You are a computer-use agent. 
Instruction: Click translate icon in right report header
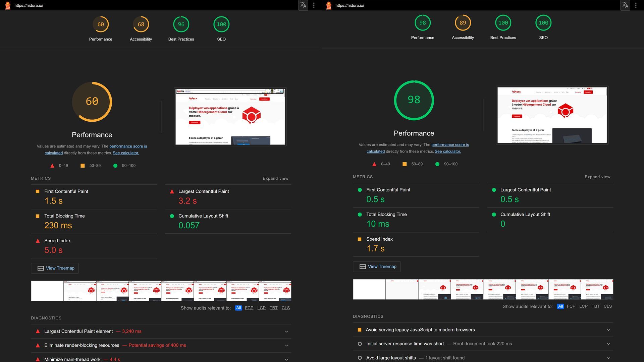coord(625,5)
